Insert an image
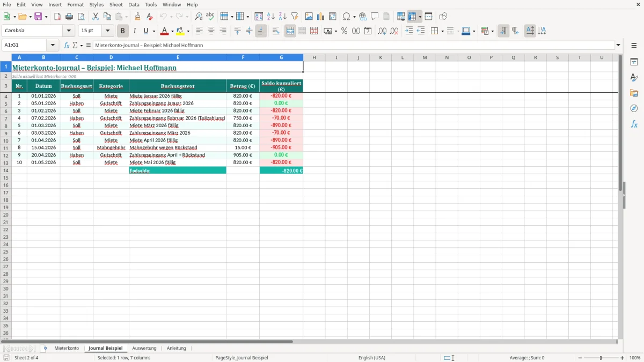The image size is (644, 362). (x=309, y=17)
